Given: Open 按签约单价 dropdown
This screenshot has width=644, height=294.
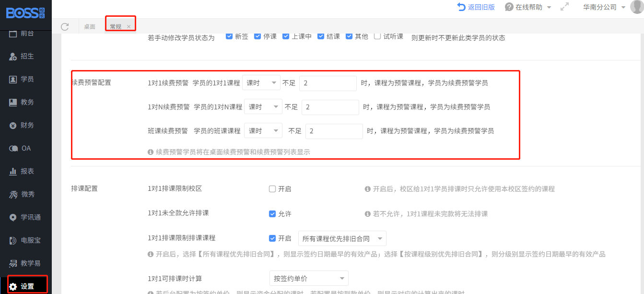Looking at the screenshot, I should click(x=308, y=278).
